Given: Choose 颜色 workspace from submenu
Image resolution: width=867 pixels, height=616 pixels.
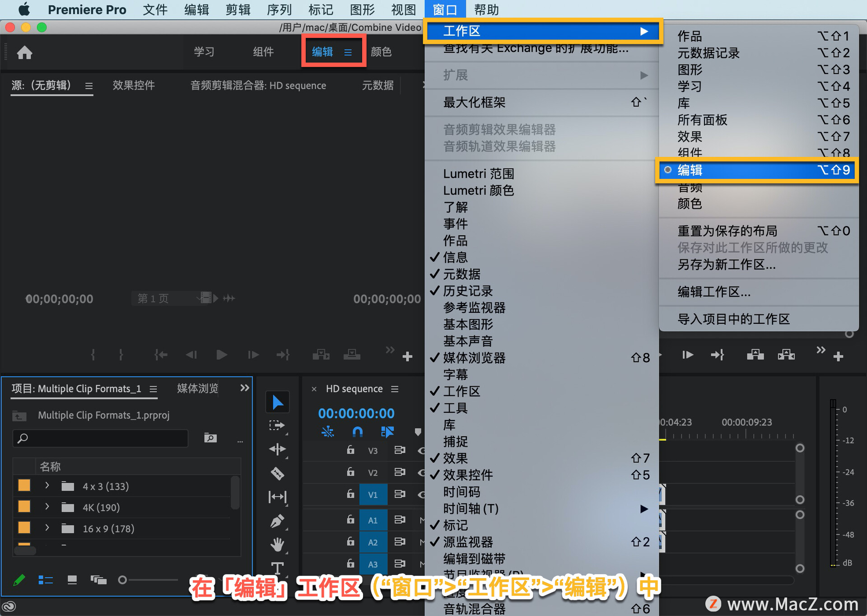Looking at the screenshot, I should click(690, 204).
